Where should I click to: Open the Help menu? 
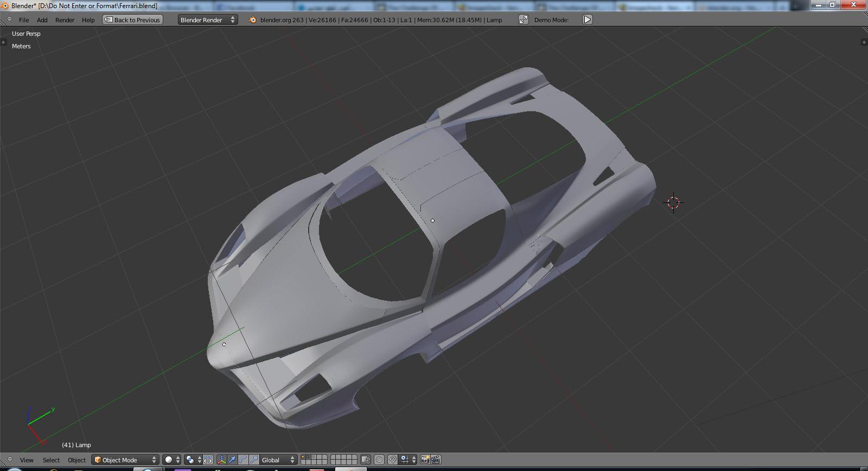tap(88, 20)
